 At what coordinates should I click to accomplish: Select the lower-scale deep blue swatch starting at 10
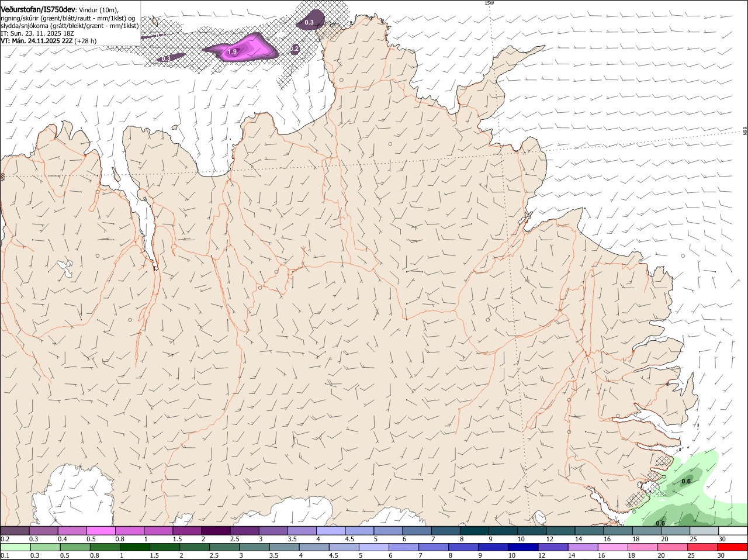point(523,547)
